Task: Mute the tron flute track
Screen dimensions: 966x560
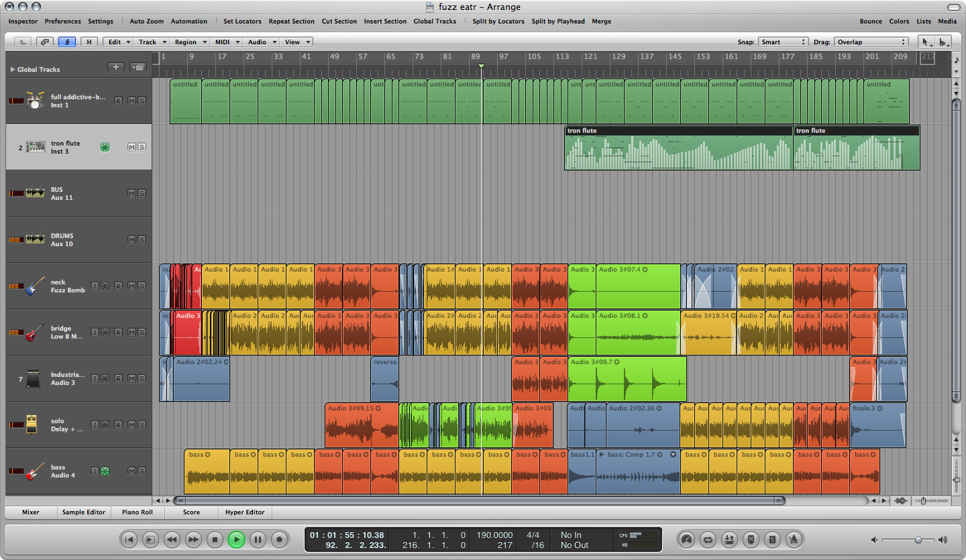Action: click(131, 147)
